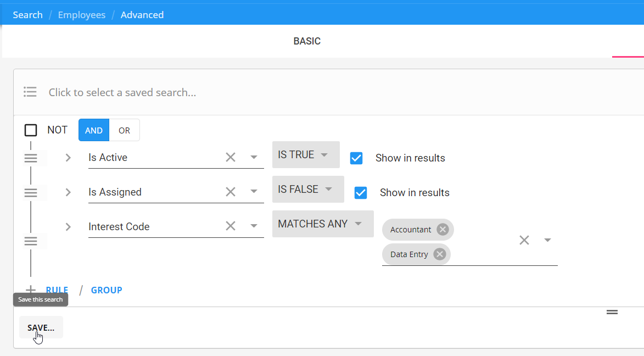Click the saved search list icon
Screen dimensions: 644x356
click(30, 92)
